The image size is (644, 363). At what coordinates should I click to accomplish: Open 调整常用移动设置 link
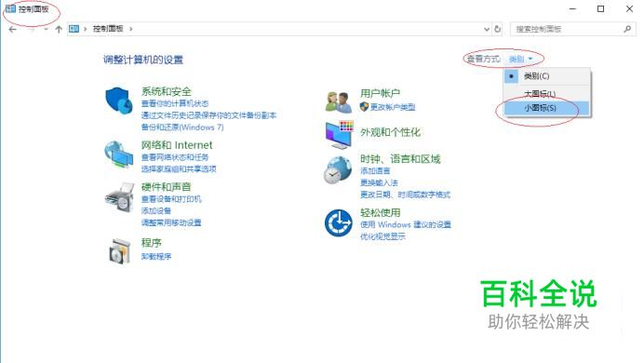tap(171, 223)
